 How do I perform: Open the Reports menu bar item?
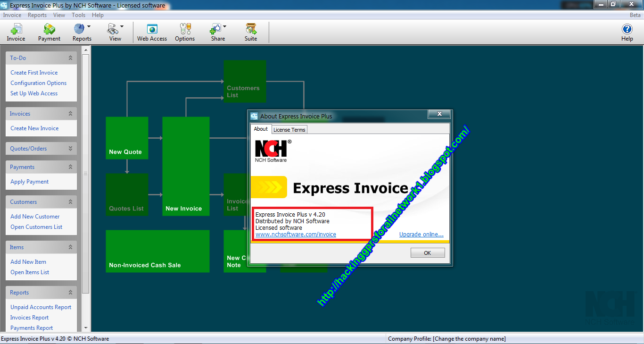37,15
